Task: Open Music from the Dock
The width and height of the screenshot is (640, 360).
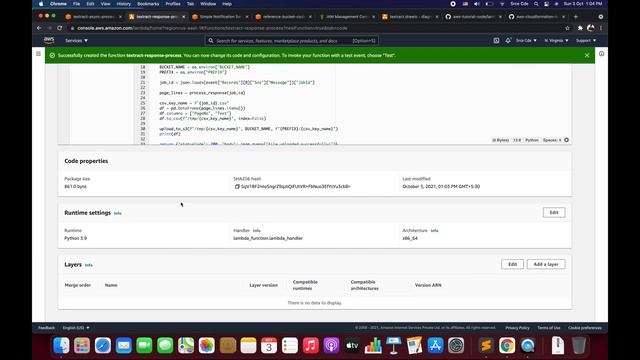Action: [x=311, y=345]
